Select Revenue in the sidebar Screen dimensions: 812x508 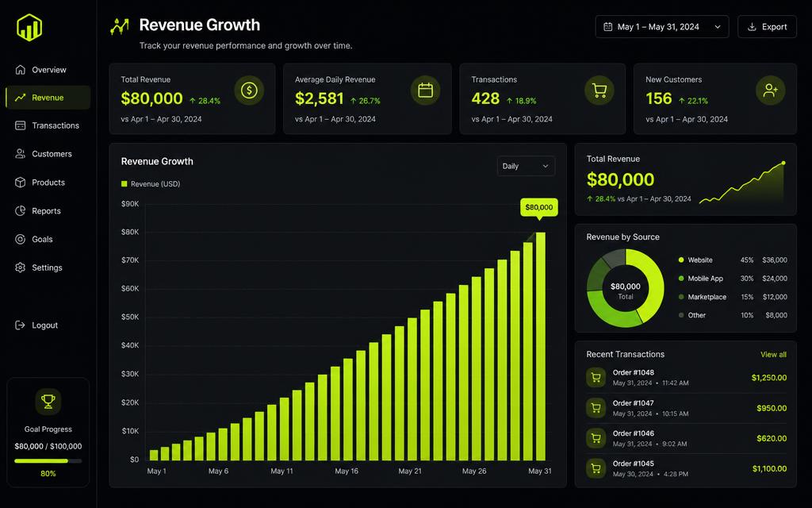pyautogui.click(x=48, y=98)
